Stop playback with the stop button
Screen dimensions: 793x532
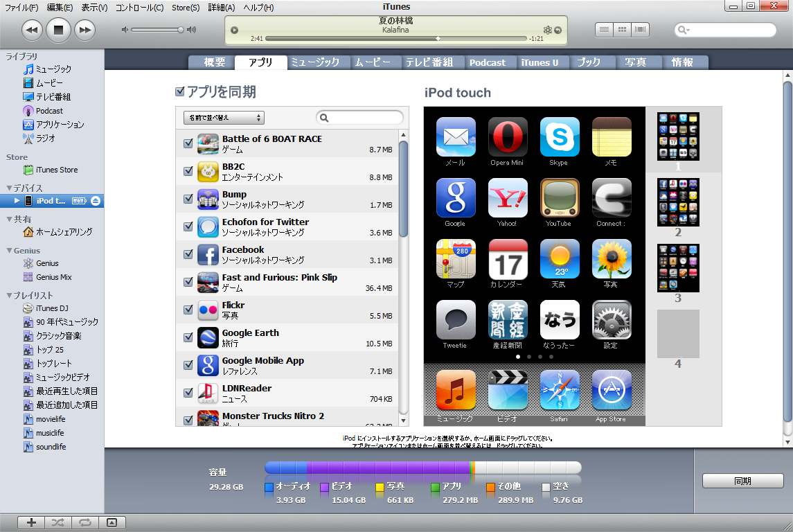pos(58,30)
